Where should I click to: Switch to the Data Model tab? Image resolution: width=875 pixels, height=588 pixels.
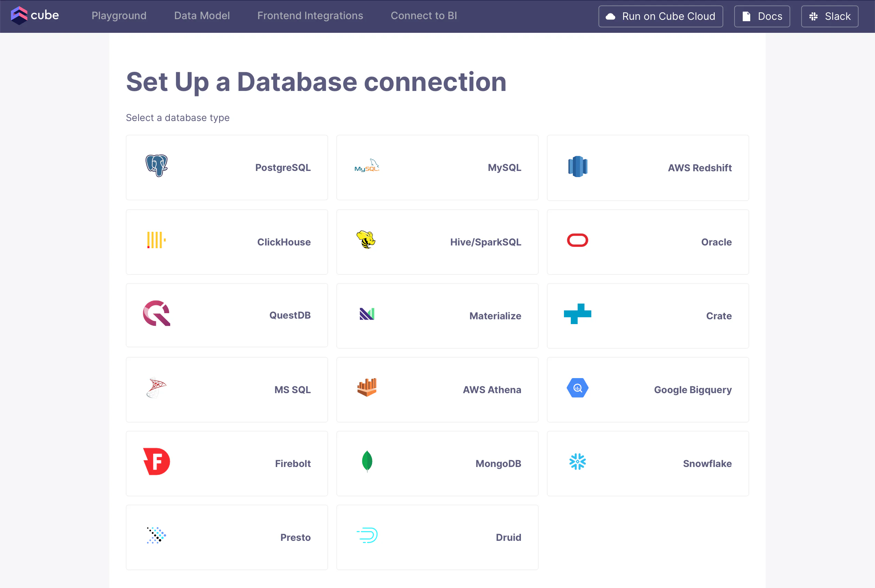(x=202, y=16)
